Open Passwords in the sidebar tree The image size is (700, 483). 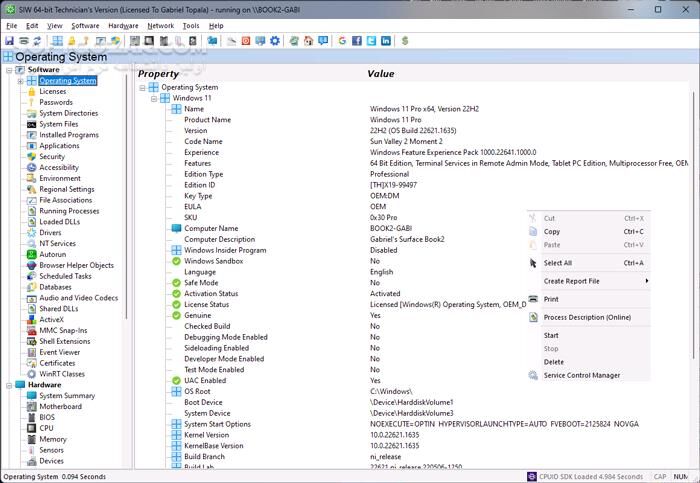click(x=55, y=102)
